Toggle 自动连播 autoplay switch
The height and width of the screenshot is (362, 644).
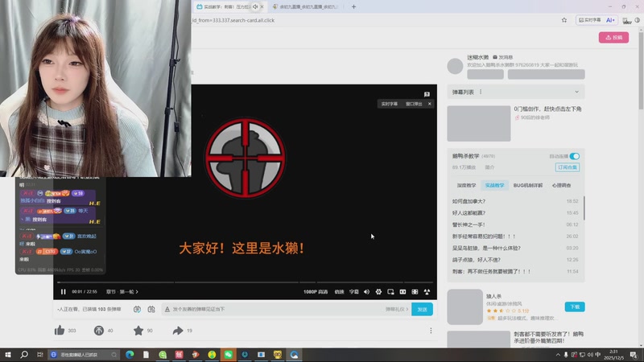[575, 156]
